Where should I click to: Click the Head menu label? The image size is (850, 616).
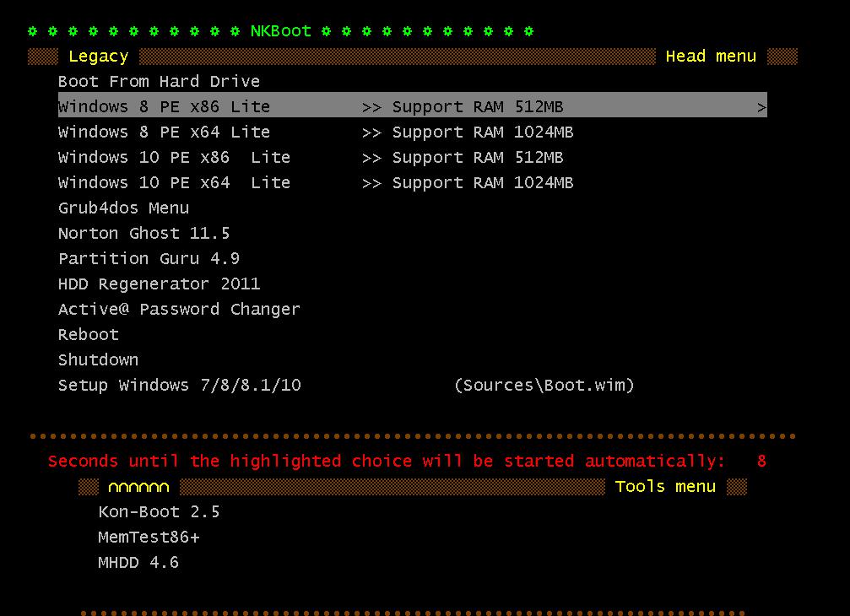710,56
